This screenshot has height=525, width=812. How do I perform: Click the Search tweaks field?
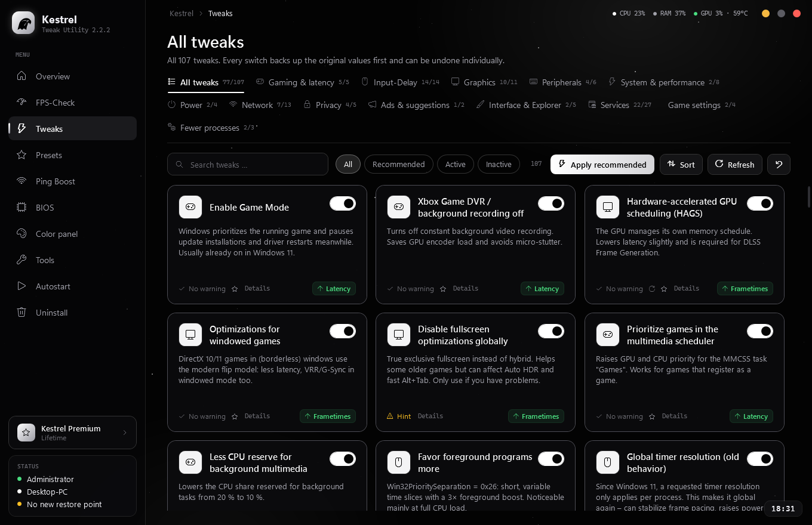(x=248, y=165)
